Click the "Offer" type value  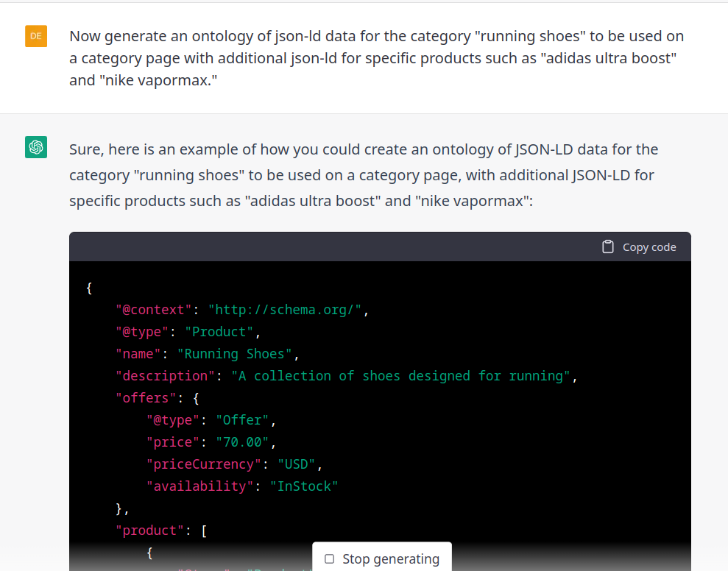pos(242,420)
